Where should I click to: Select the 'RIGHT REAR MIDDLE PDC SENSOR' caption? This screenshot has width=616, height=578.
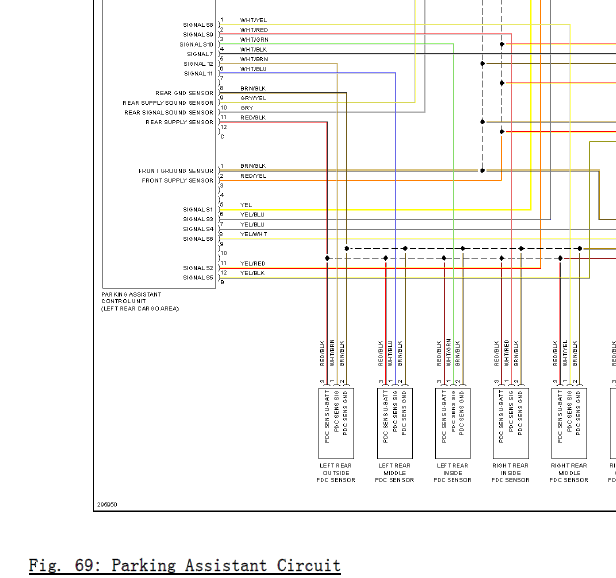click(x=569, y=473)
